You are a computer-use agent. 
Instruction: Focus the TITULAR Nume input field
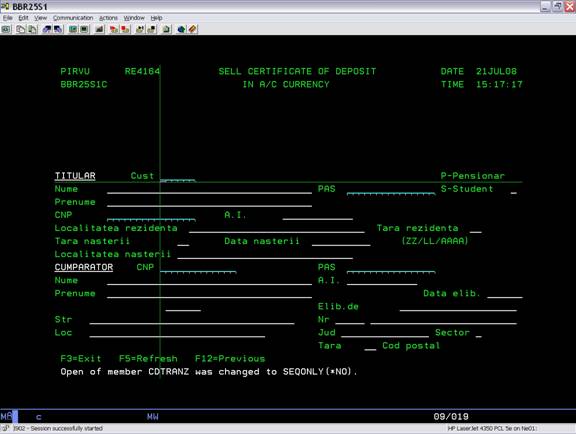pyautogui.click(x=209, y=189)
